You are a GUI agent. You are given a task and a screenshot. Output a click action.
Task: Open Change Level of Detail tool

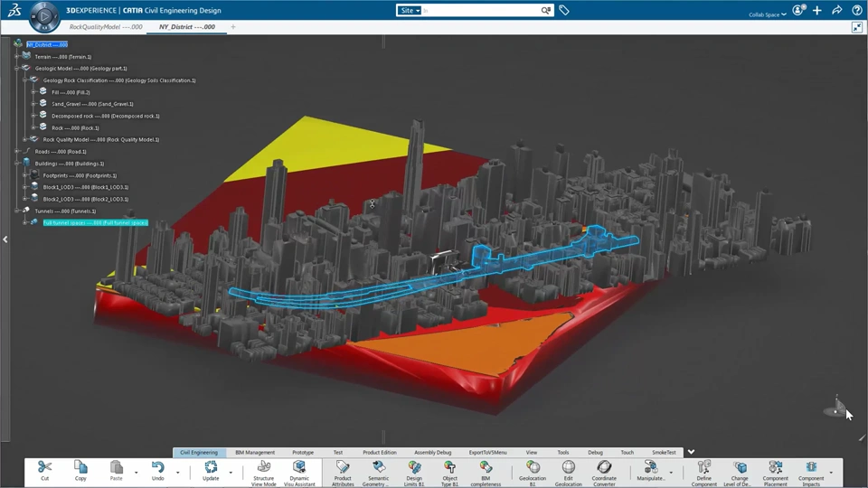click(x=740, y=467)
